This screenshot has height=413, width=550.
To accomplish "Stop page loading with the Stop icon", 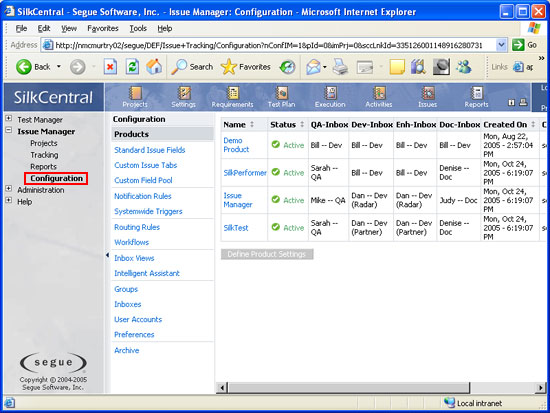I will point(110,67).
